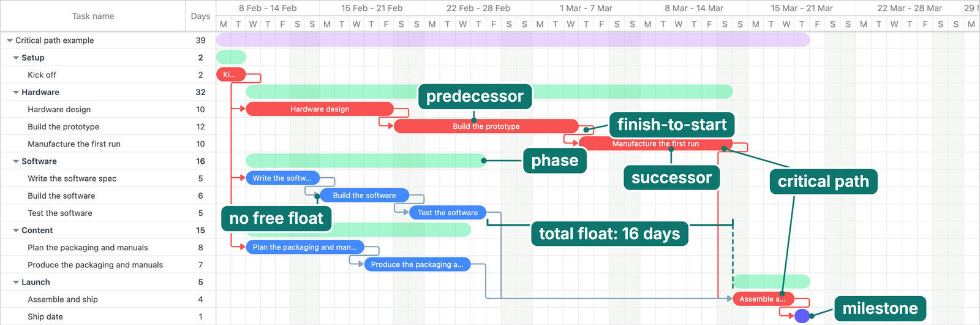Click the 10 days value for Hardware design
980x325 pixels.
pos(200,109)
